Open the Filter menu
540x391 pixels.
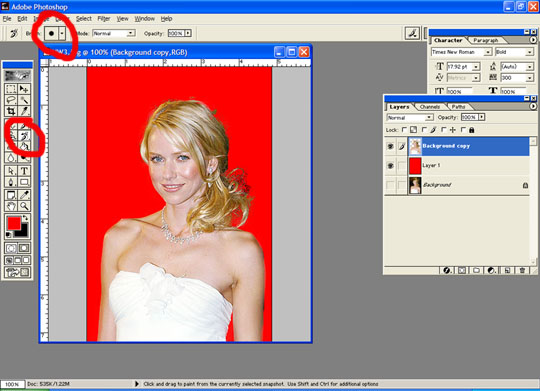(104, 19)
